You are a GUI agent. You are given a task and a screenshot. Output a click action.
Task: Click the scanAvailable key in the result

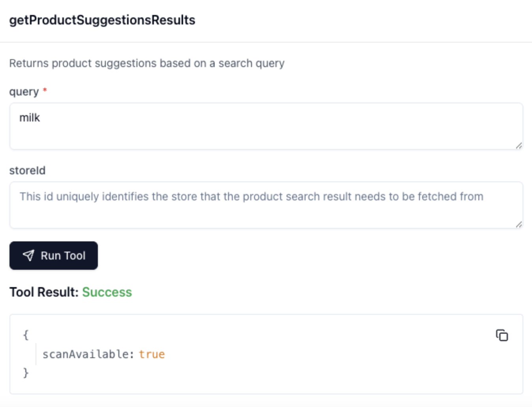[x=86, y=354]
